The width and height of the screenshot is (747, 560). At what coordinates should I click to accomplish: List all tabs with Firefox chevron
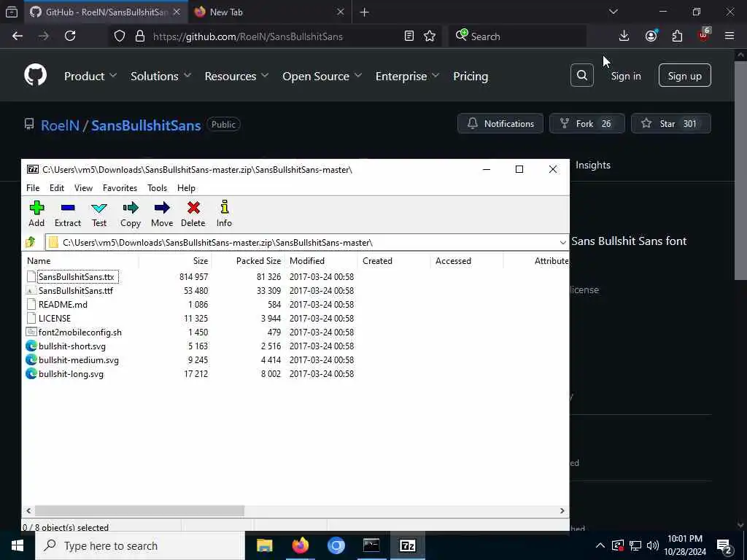[613, 12]
